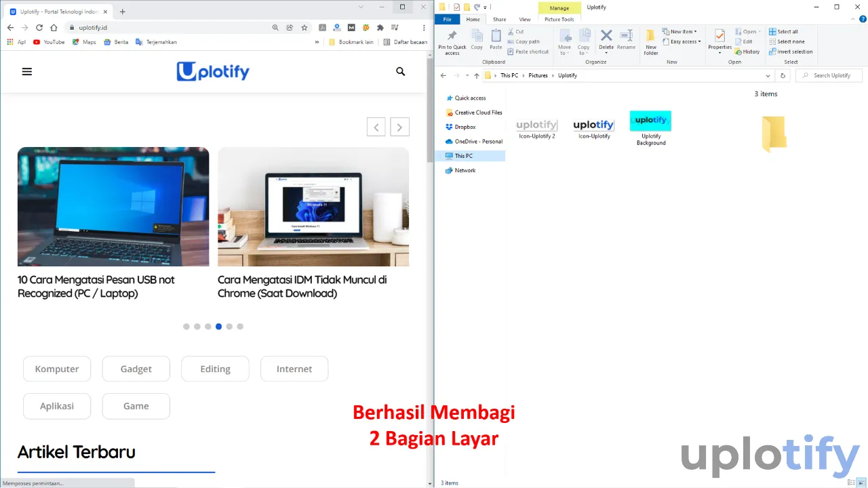This screenshot has height=488, width=868.
Task: Click Rename in Explorer ribbon
Action: (x=627, y=39)
